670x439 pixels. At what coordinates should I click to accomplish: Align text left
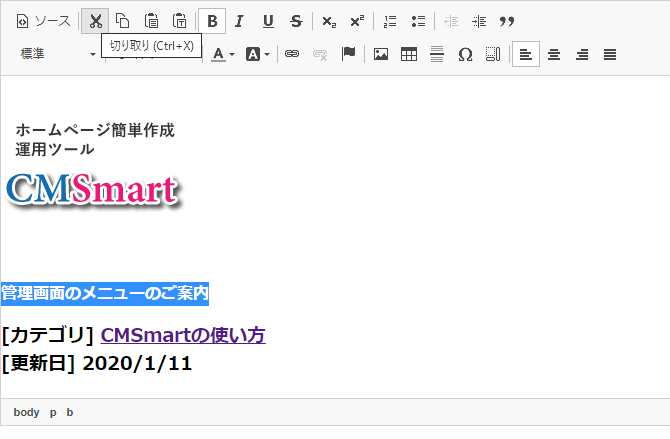526,54
